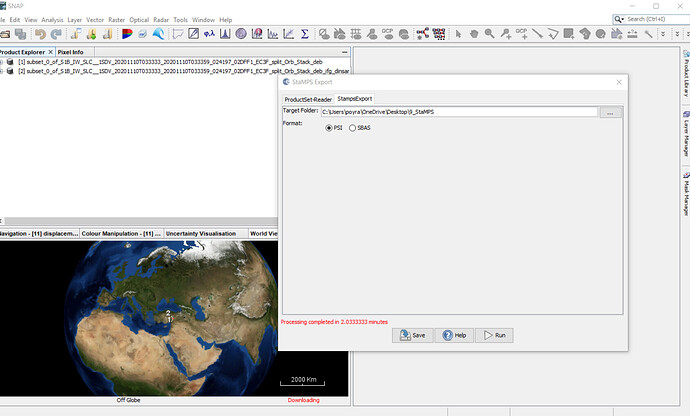Close the Product Explorer tab
Viewport: 690px width, 416px height.
pos(50,52)
